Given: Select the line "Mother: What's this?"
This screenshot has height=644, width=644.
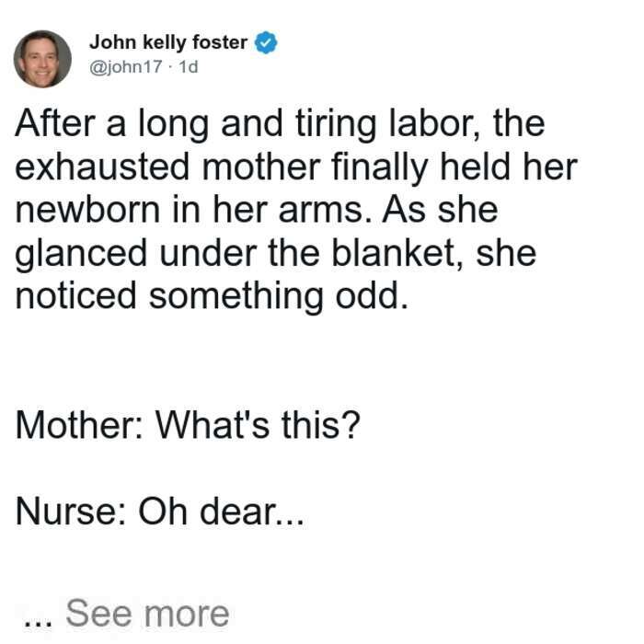Looking at the screenshot, I should coord(188,425).
